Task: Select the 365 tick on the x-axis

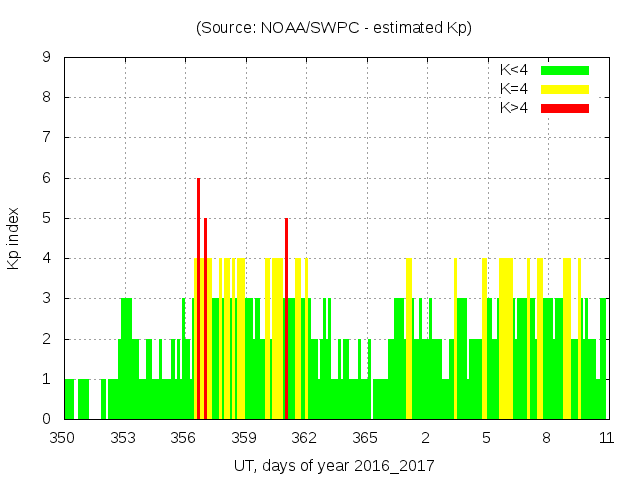Action: tap(365, 437)
